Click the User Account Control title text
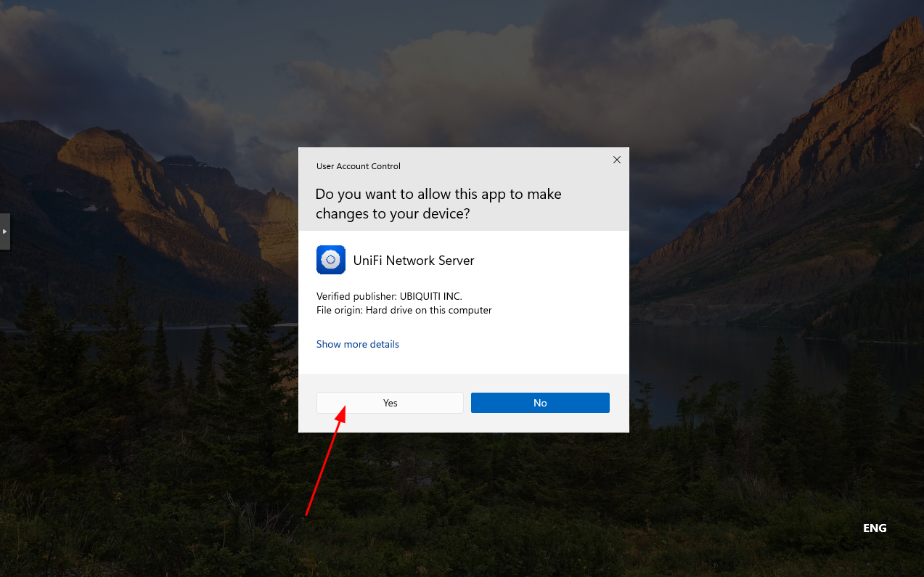Screen dimensions: 924x577 (x=358, y=166)
